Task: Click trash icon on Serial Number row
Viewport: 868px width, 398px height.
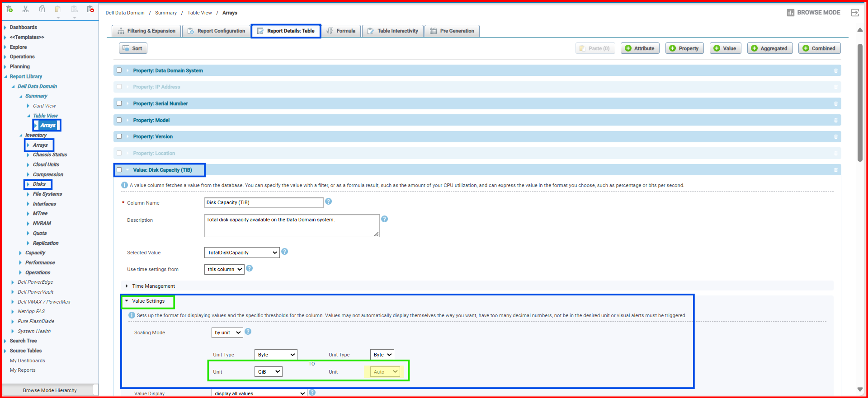Action: (835, 103)
